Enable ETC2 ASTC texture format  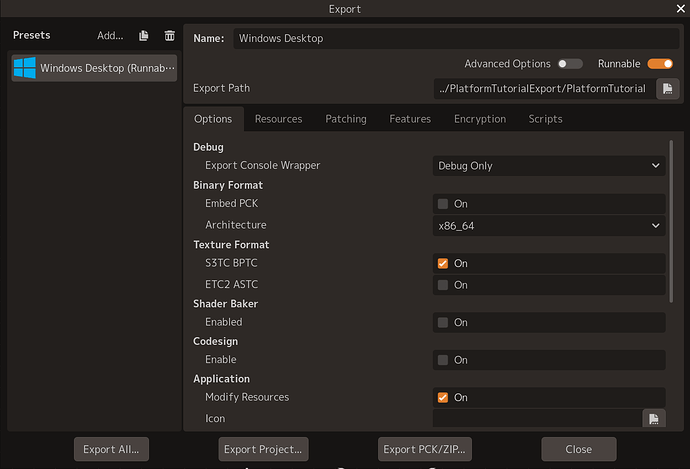click(443, 285)
